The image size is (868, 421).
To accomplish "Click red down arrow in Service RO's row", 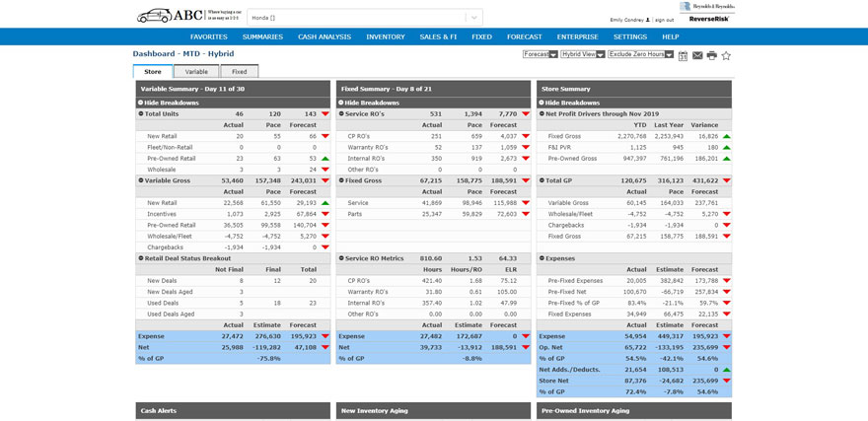I will click(526, 114).
